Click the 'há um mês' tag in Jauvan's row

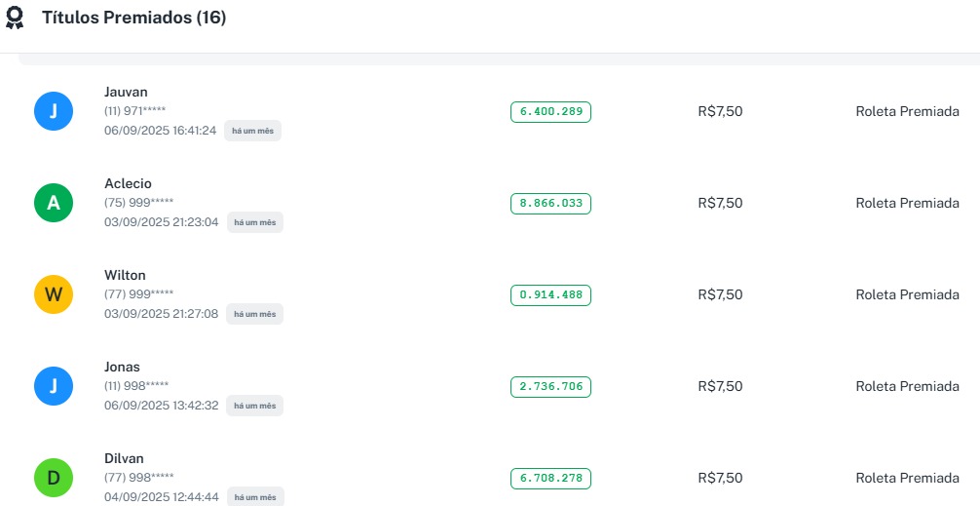252,131
